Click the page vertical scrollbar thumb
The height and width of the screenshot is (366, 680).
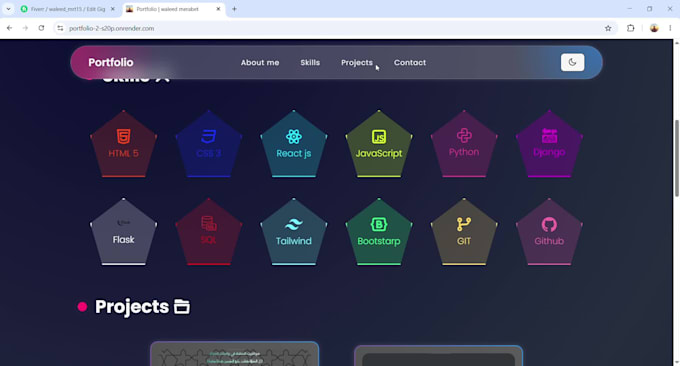pos(677,158)
